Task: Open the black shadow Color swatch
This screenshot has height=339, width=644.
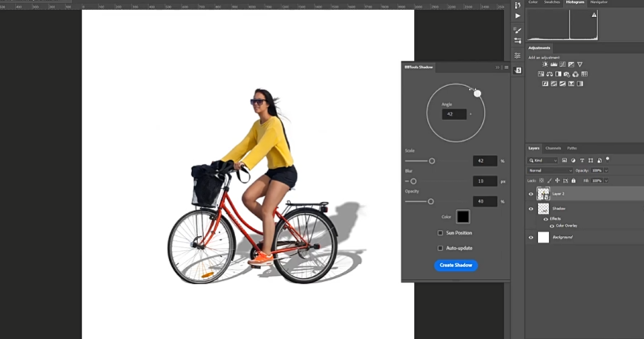Action: point(463,217)
